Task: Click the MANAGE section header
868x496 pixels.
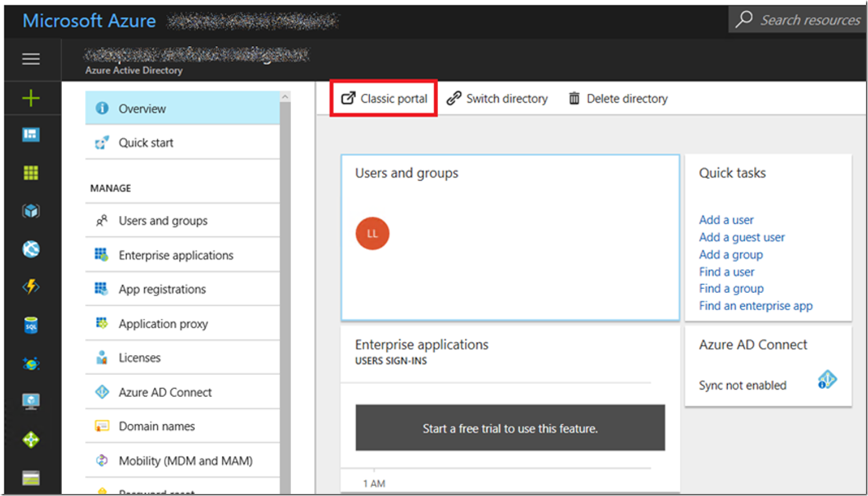Action: tap(110, 188)
